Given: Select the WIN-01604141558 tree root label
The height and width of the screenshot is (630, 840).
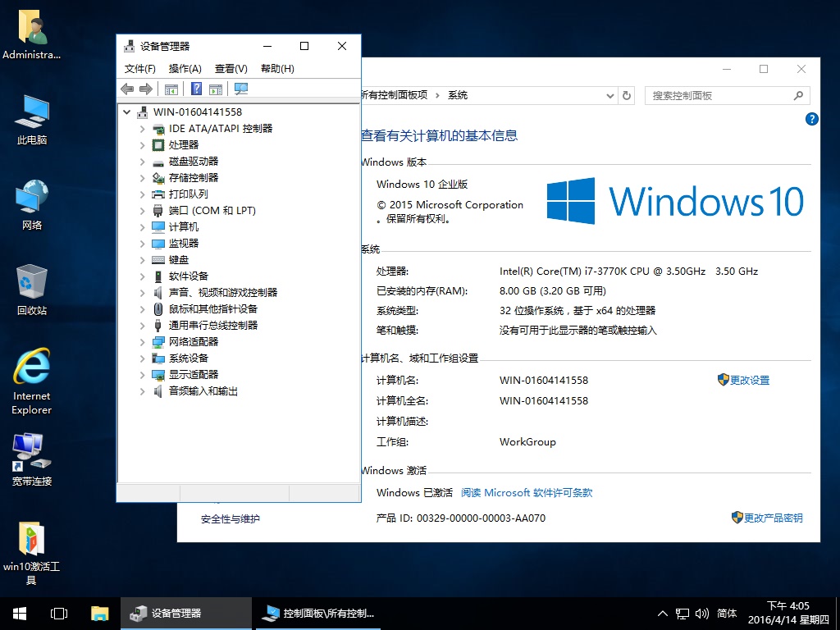Looking at the screenshot, I should click(198, 112).
